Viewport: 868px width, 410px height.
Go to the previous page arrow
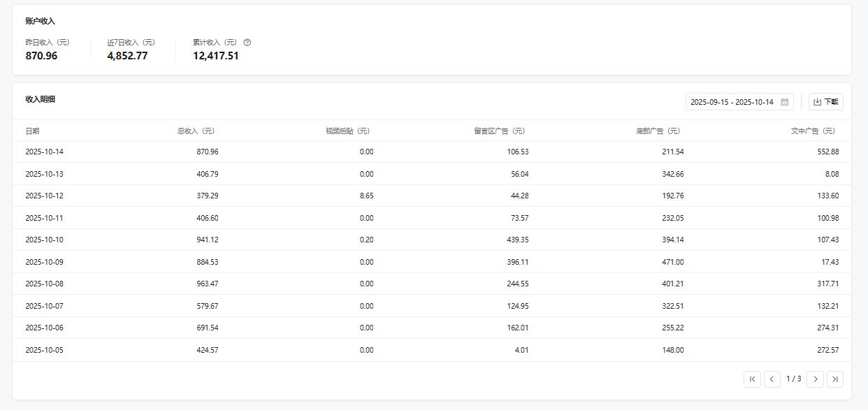(x=772, y=379)
